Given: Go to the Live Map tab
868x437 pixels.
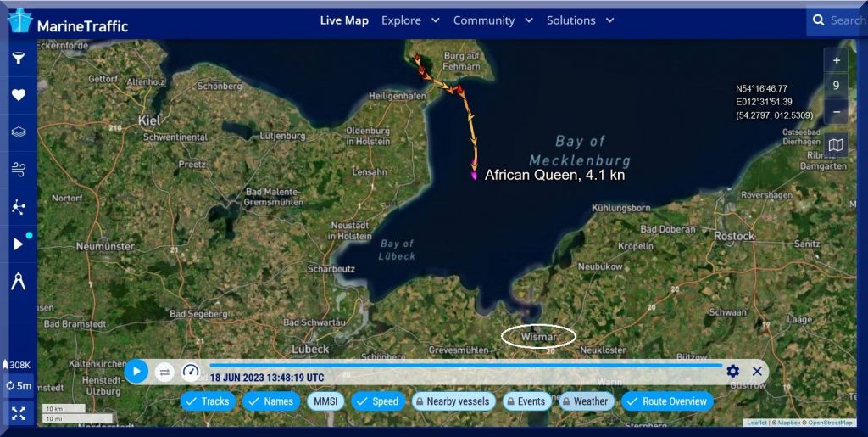Looking at the screenshot, I should click(x=344, y=20).
